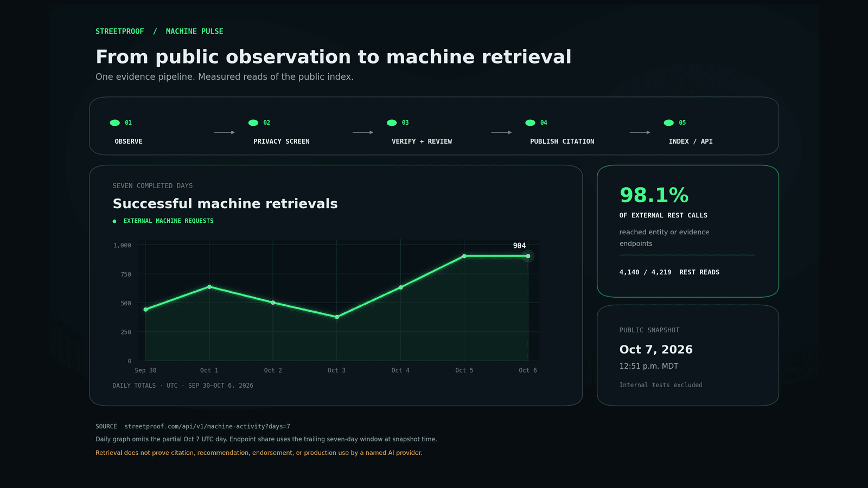Click the INDEX / API step label
This screenshot has height=488, width=868.
point(691,142)
